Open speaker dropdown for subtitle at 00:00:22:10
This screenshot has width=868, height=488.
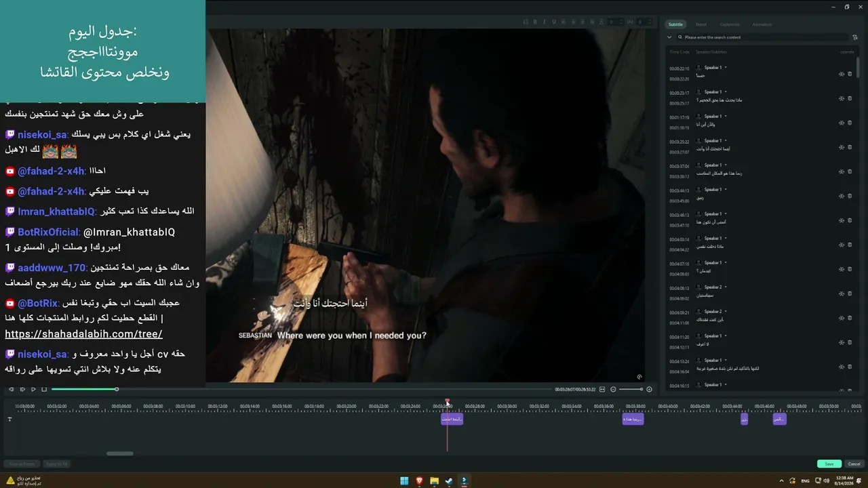[x=726, y=68]
